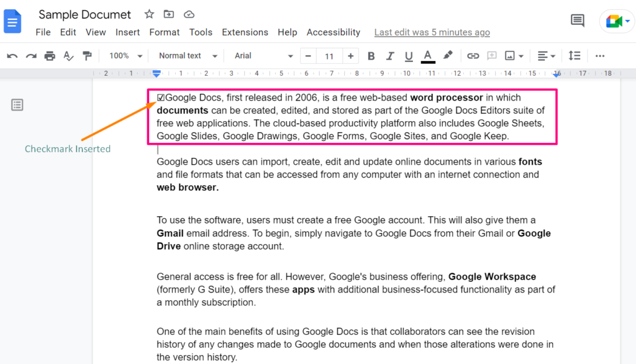Image resolution: width=636 pixels, height=364 pixels.
Task: Toggle underline formatting
Action: (409, 55)
